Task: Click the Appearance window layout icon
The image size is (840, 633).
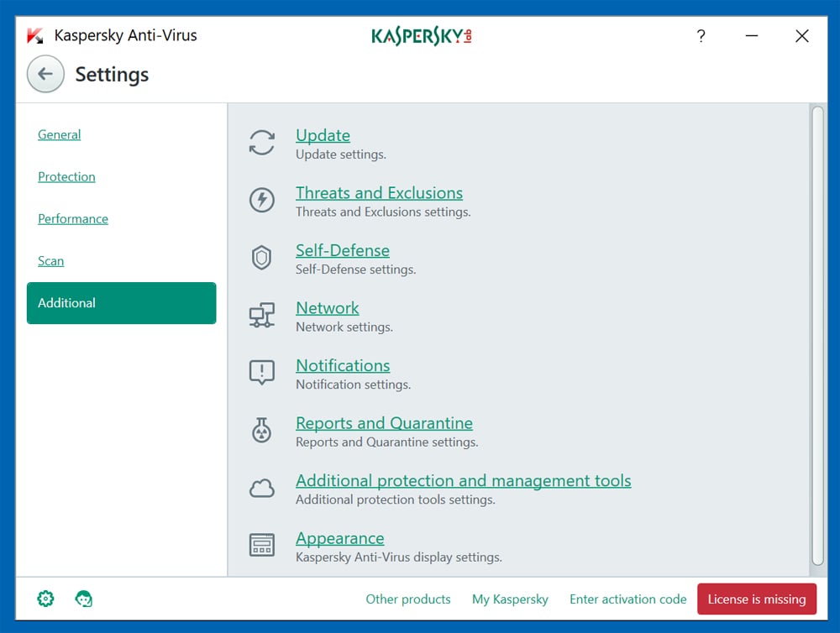Action: pyautogui.click(x=262, y=545)
